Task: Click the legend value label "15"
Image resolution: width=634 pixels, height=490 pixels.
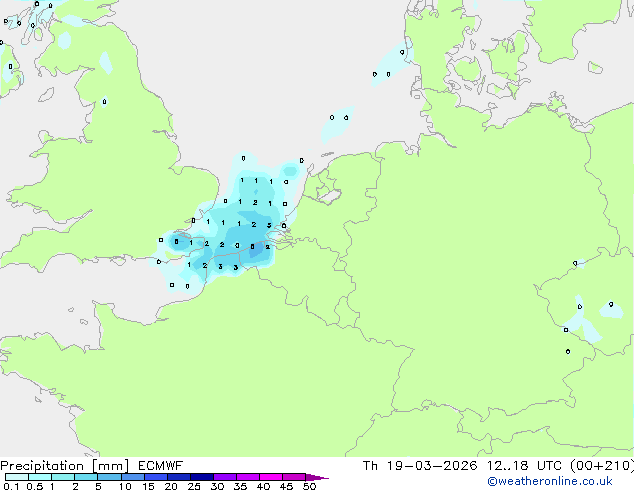Action: click(x=148, y=486)
